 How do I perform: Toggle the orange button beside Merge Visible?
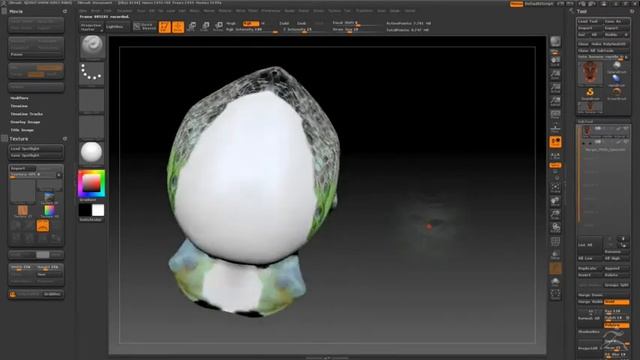click(x=616, y=302)
